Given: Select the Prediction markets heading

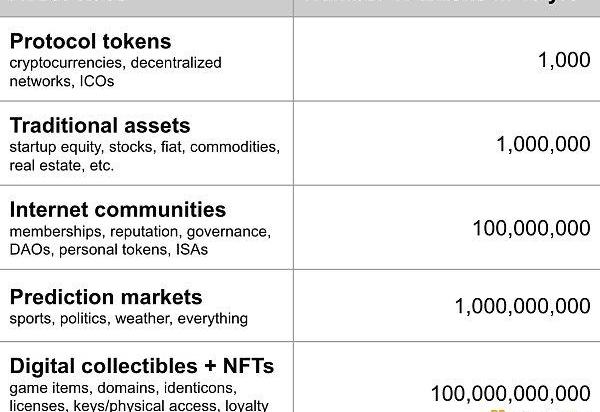Looking at the screenshot, I should pos(106,297).
